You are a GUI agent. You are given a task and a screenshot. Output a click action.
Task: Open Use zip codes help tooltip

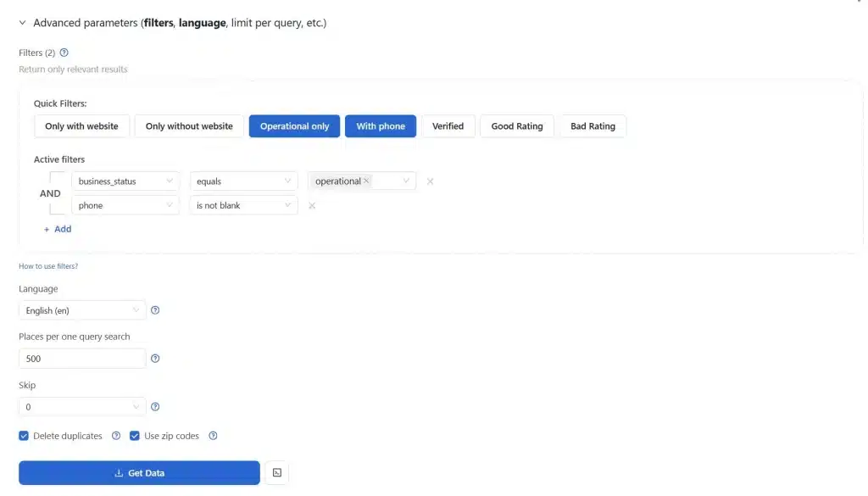coord(213,436)
